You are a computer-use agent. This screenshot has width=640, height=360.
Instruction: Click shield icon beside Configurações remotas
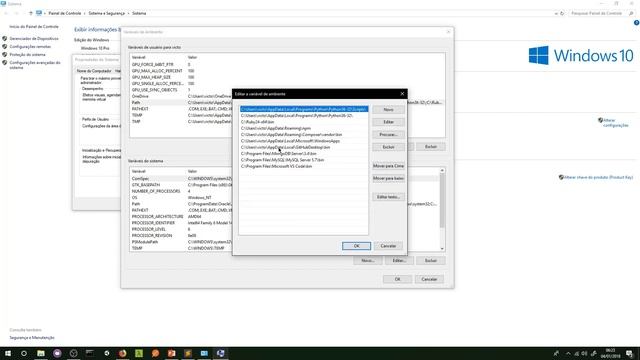point(4,47)
